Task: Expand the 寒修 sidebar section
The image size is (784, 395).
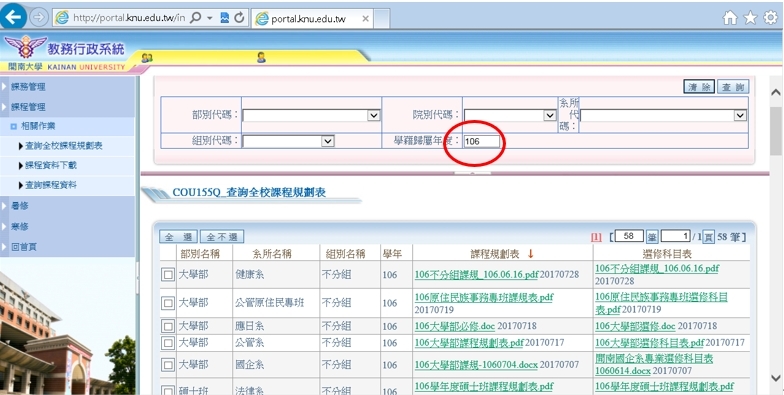Action: [x=20, y=226]
